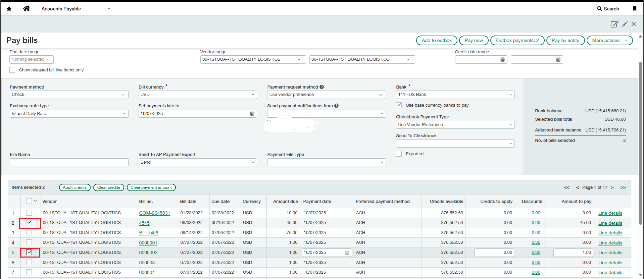Tick the Exported checkbox

(x=399, y=154)
